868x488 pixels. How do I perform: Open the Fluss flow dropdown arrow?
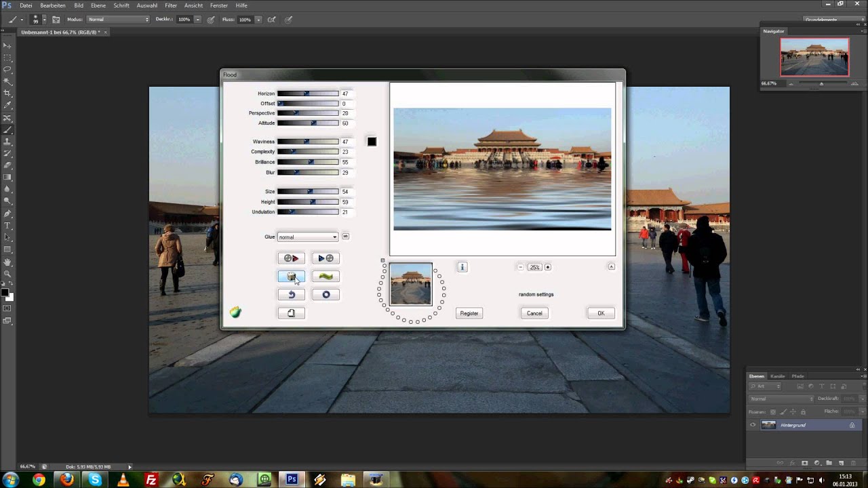coord(258,20)
